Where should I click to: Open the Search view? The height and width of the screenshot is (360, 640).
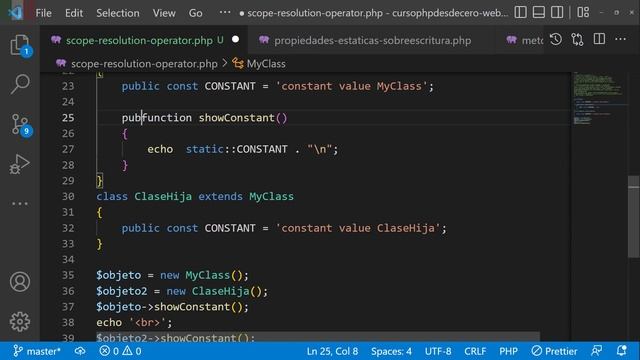click(20, 84)
